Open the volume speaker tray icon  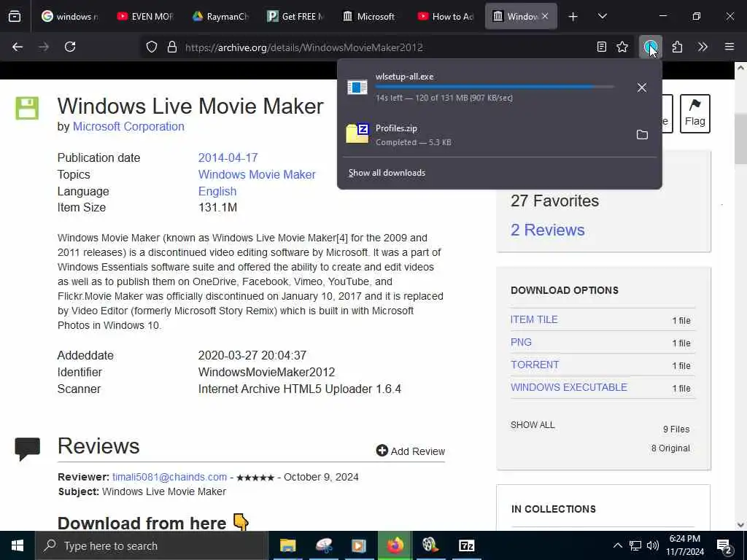pyautogui.click(x=653, y=545)
